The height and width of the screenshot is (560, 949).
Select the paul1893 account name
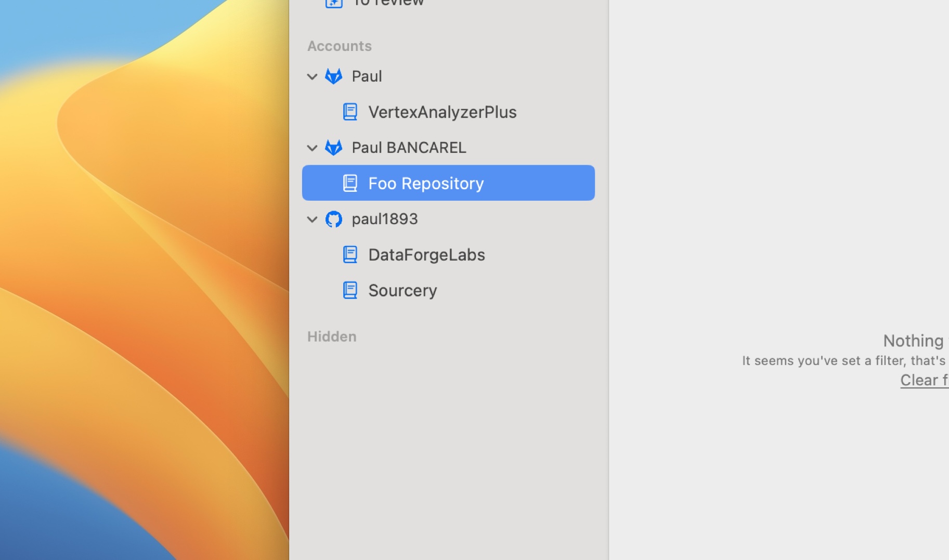click(x=385, y=219)
